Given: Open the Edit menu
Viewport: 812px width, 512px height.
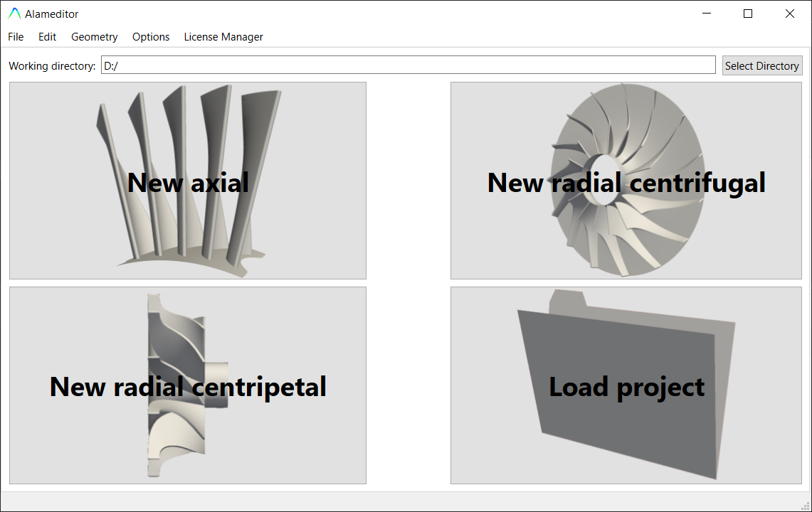Looking at the screenshot, I should click(x=47, y=37).
